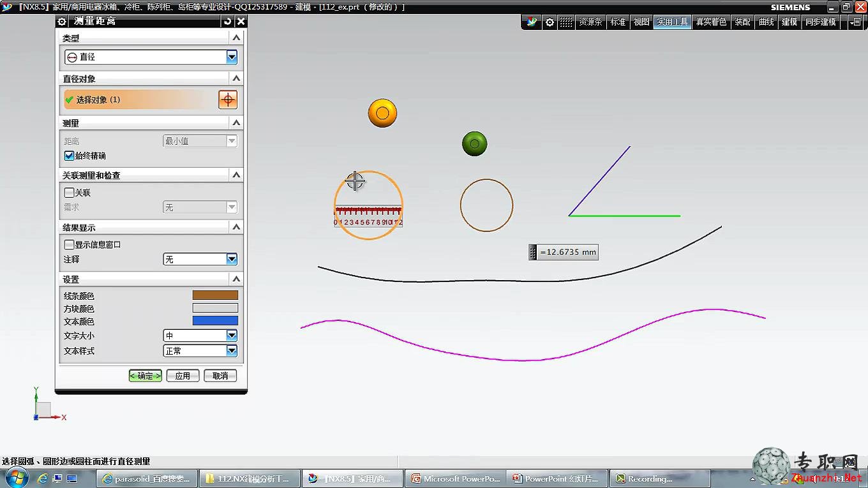
Task: Enable the associative checkbox
Action: pos(69,192)
